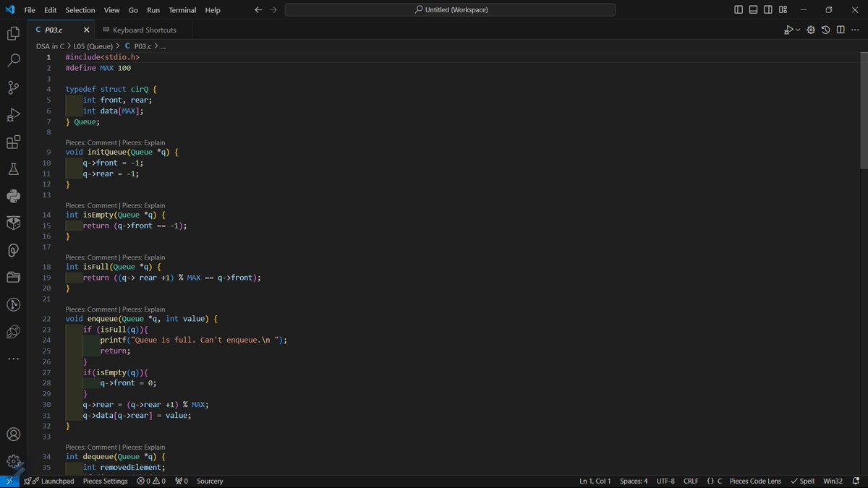Click the remote window indicator in status bar

[9, 481]
